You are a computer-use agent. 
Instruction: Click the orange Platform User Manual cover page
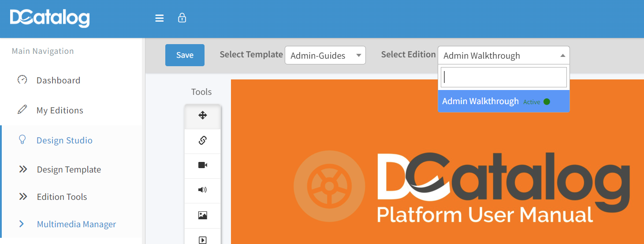[x=437, y=161]
